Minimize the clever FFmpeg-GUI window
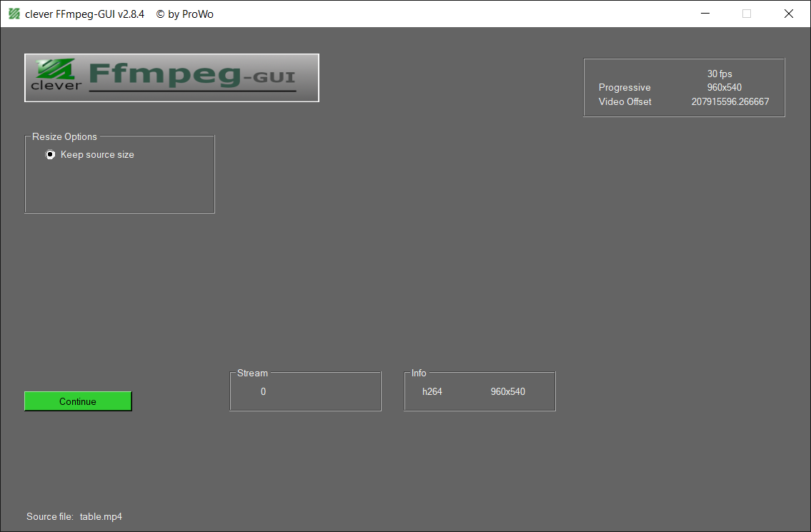The height and width of the screenshot is (532, 811). click(x=705, y=14)
